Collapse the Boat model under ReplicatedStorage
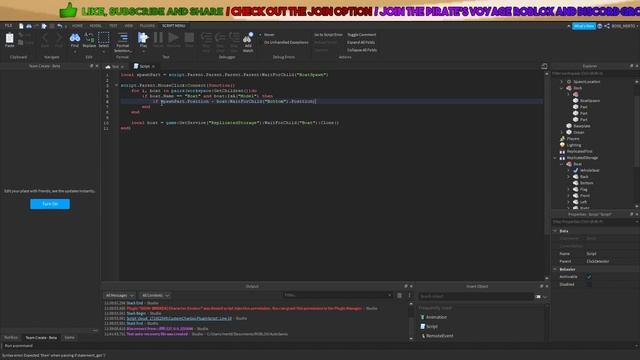This screenshot has height=360, width=640. tap(562, 164)
